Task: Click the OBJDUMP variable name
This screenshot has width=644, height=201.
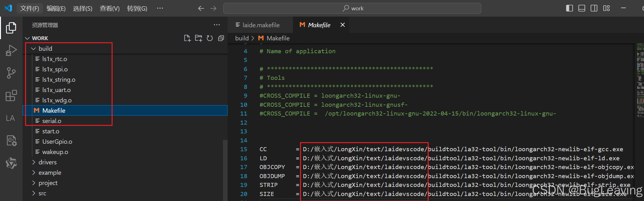Action: (x=272, y=176)
